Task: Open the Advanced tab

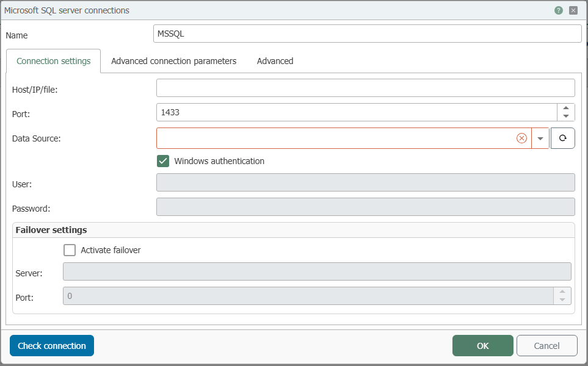Action: tap(275, 61)
